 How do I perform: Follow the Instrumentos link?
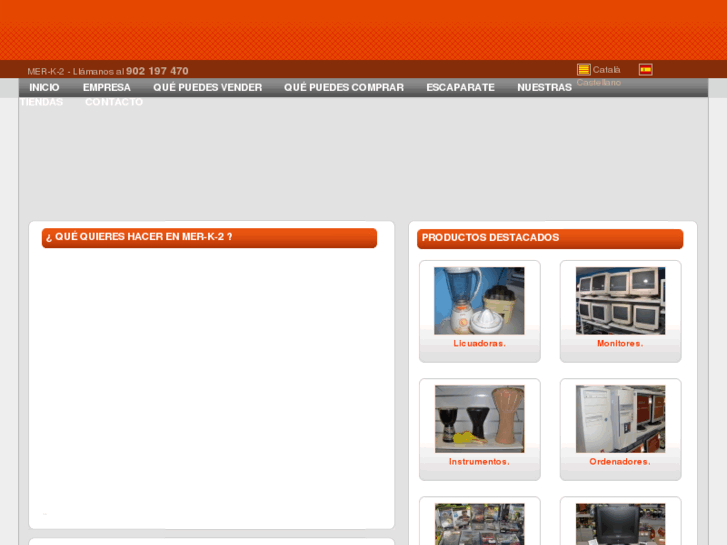pyautogui.click(x=479, y=462)
